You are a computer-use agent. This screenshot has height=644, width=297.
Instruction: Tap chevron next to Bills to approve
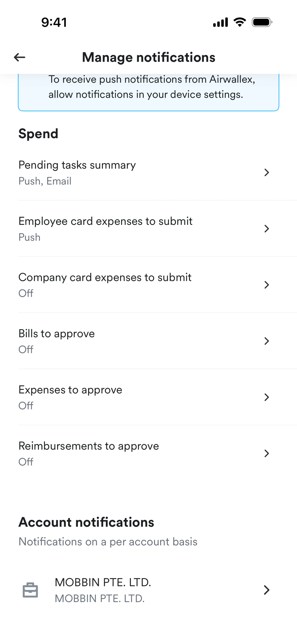pos(267,341)
